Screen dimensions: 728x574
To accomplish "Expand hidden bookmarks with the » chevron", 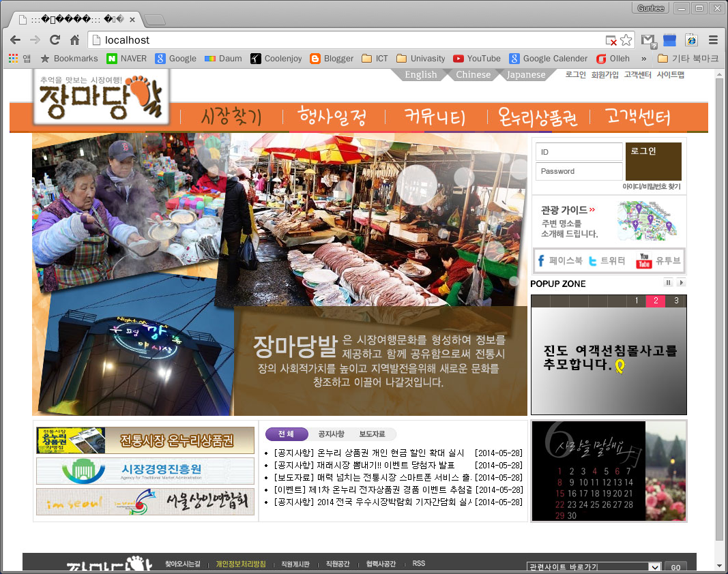I will (643, 59).
